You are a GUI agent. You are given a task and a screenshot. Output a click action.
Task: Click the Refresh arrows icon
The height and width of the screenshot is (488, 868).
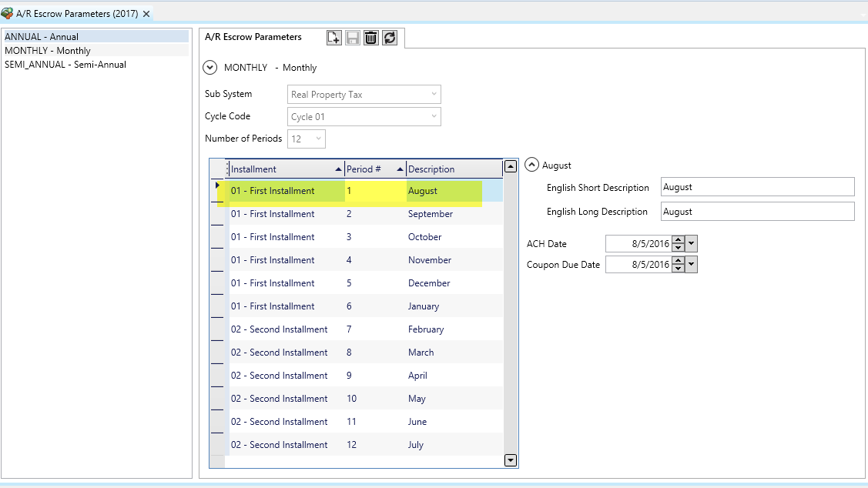390,38
